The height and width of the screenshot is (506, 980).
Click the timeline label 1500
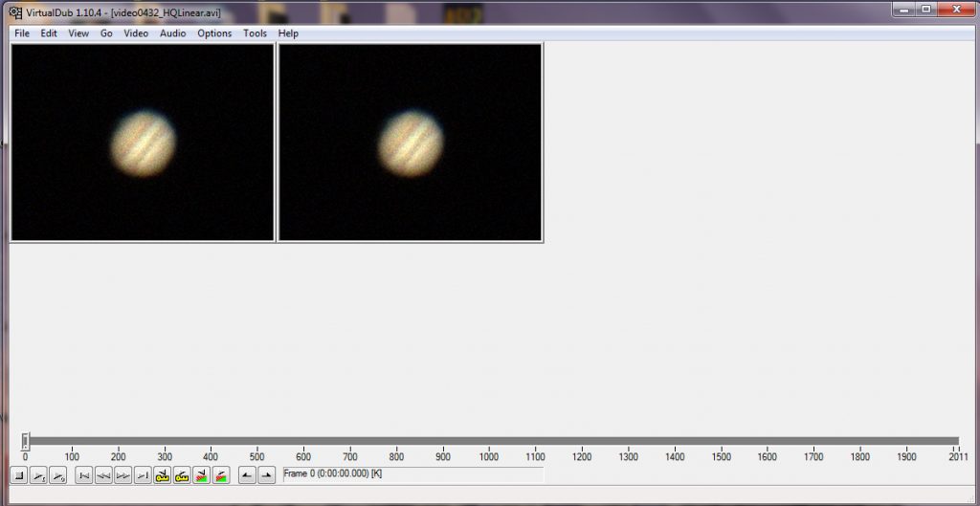point(721,456)
